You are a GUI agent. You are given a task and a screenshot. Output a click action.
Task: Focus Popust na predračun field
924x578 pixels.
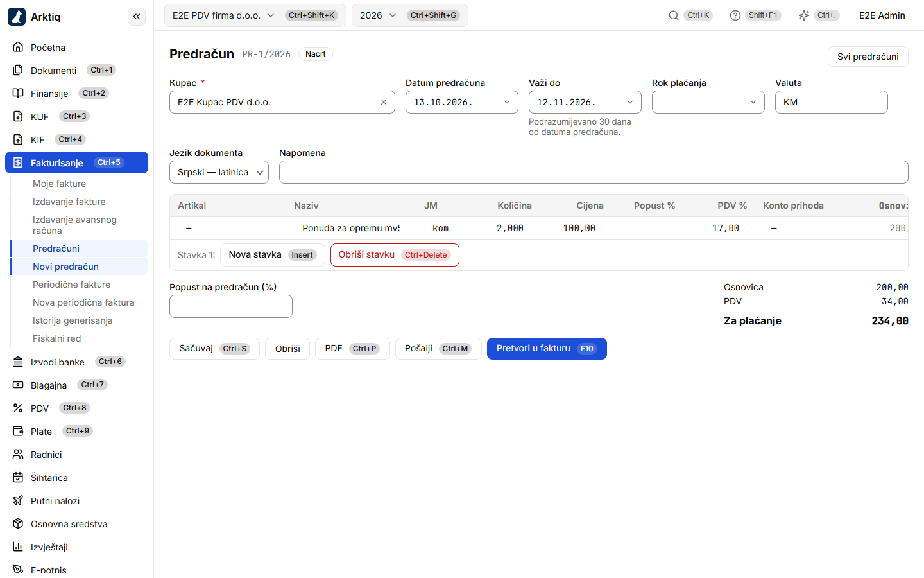[231, 306]
